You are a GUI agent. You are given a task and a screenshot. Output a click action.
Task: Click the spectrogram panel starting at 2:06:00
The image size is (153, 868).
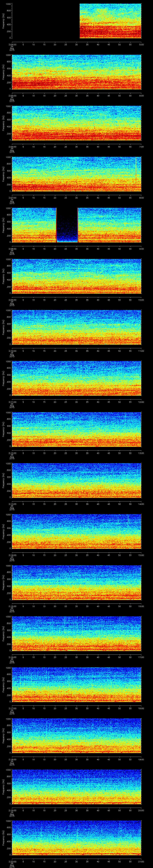click(x=77, y=123)
